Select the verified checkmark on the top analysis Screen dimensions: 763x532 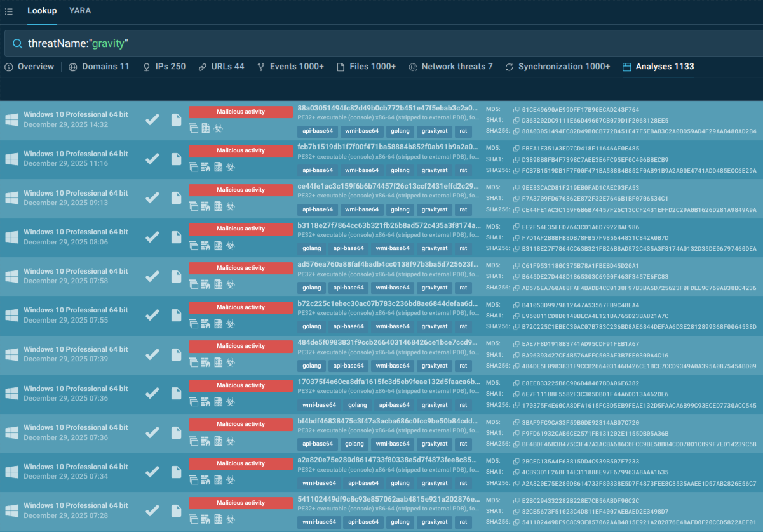(x=152, y=119)
